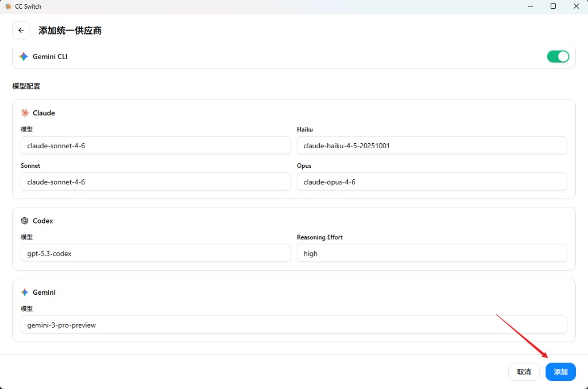The height and width of the screenshot is (389, 588).
Task: Click the Sonnet field label
Action: (30, 166)
